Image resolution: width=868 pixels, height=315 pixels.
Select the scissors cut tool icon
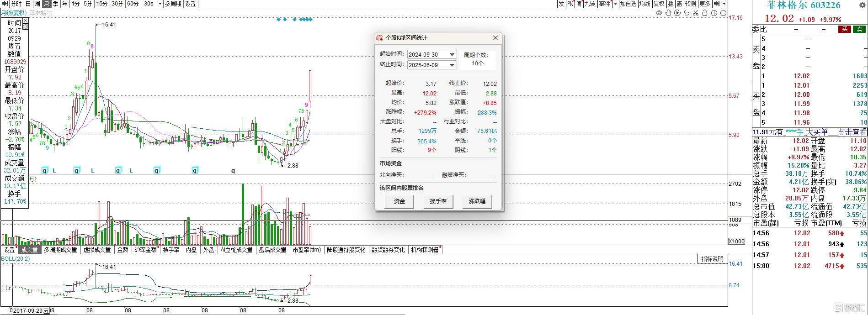[696, 13]
